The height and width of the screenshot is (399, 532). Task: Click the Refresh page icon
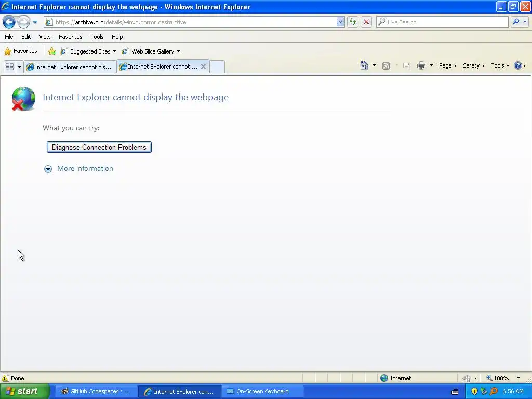[353, 22]
